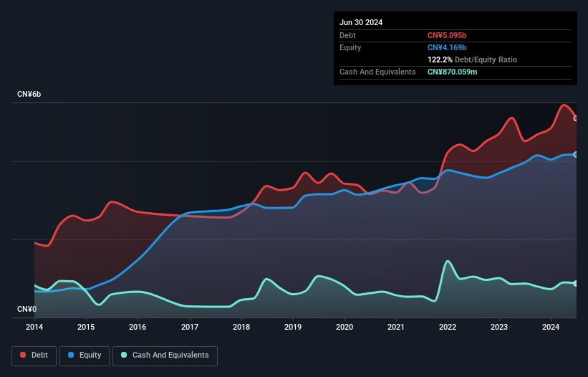This screenshot has width=588, height=377.
Task: Click the CN¥5.095b debt value
Action: (x=447, y=35)
